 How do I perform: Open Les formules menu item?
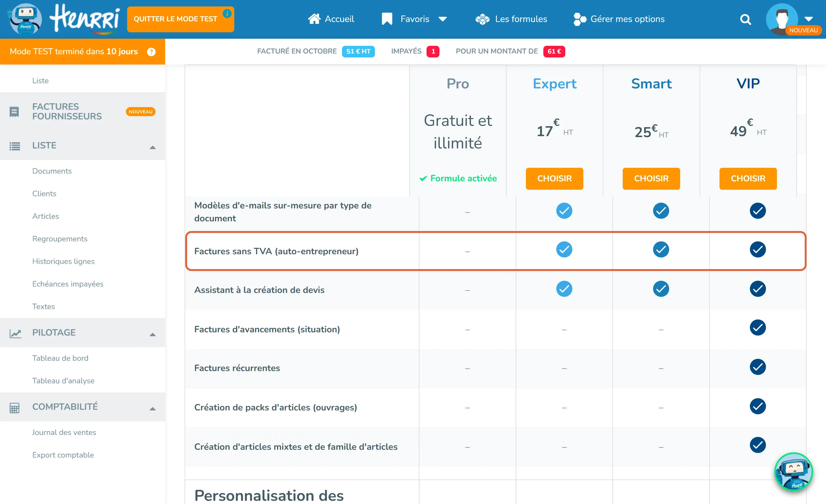click(x=511, y=19)
